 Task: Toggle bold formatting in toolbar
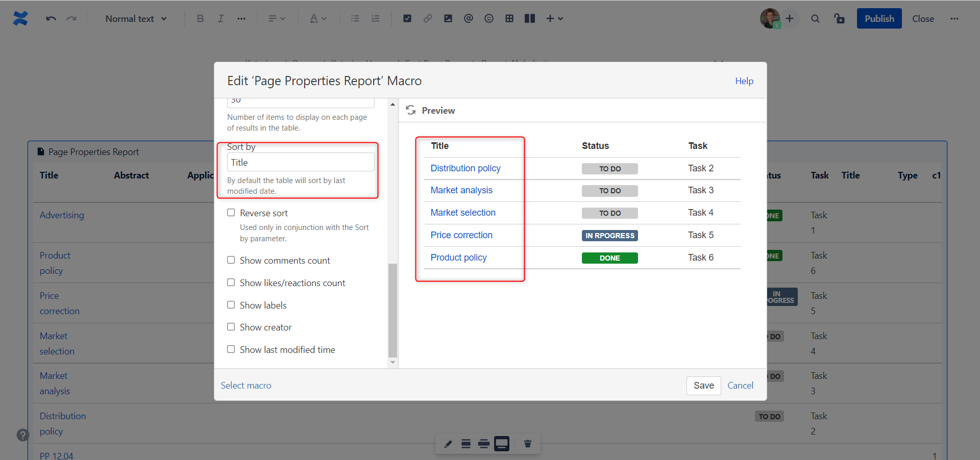pyautogui.click(x=200, y=18)
